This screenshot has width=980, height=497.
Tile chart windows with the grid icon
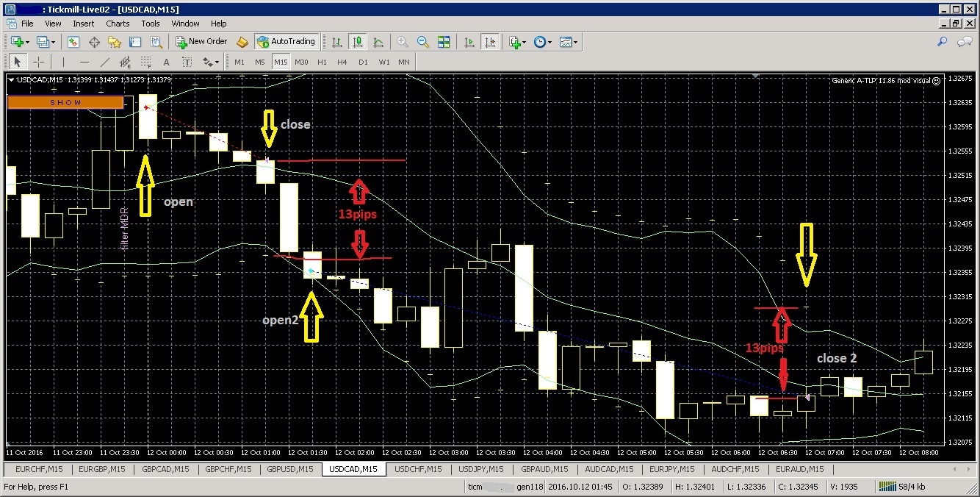coord(444,42)
